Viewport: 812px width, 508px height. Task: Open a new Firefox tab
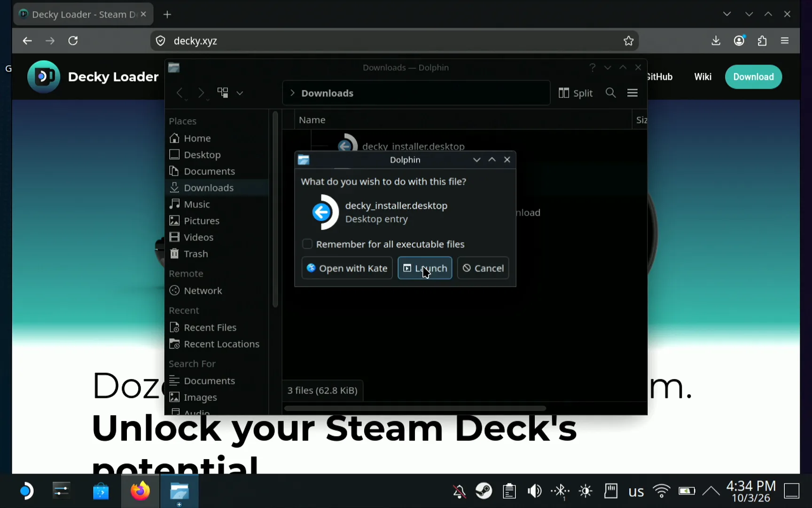[167, 15]
